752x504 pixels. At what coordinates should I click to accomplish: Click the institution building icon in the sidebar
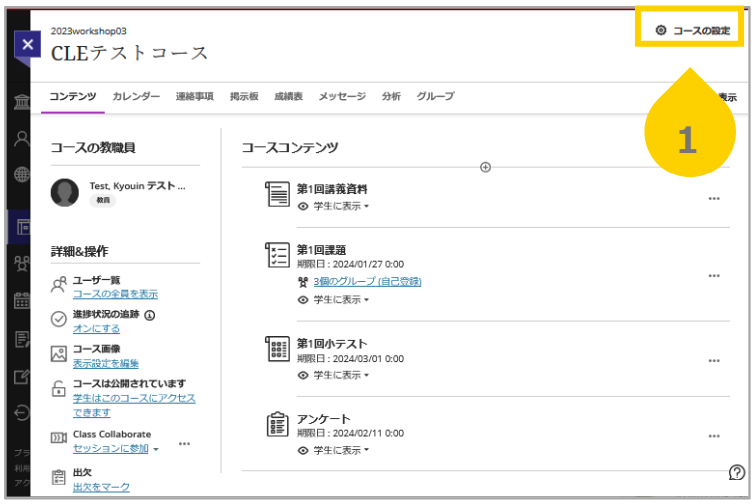point(22,102)
